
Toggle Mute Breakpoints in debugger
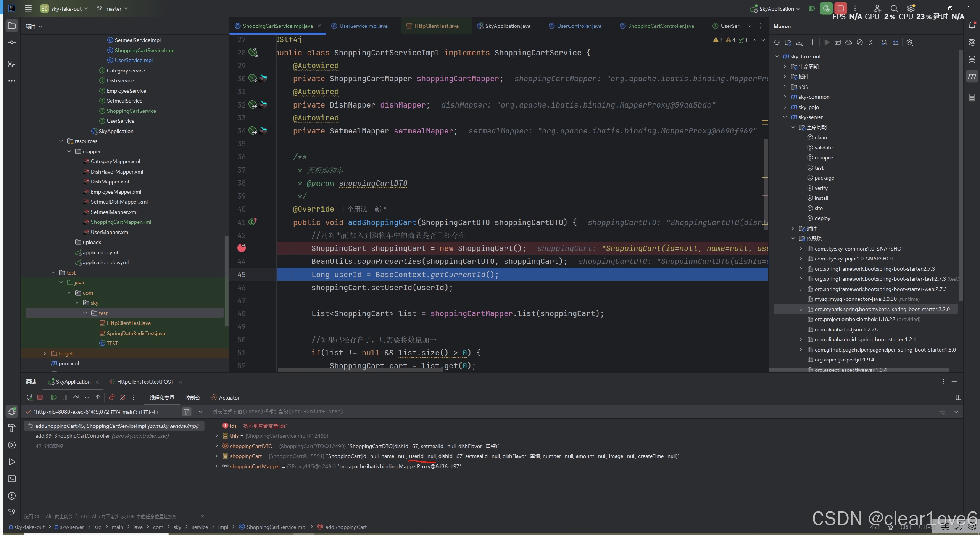122,397
